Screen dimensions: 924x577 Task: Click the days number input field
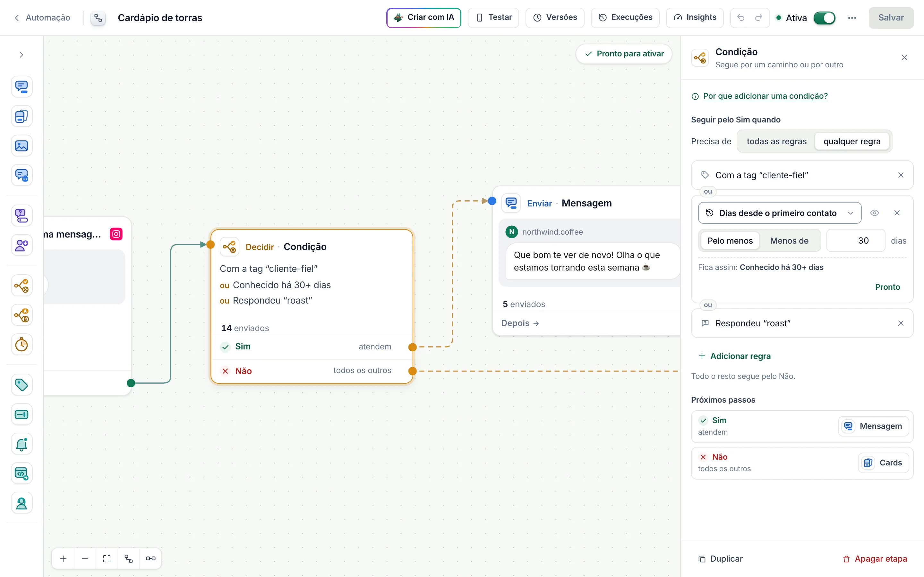point(856,240)
